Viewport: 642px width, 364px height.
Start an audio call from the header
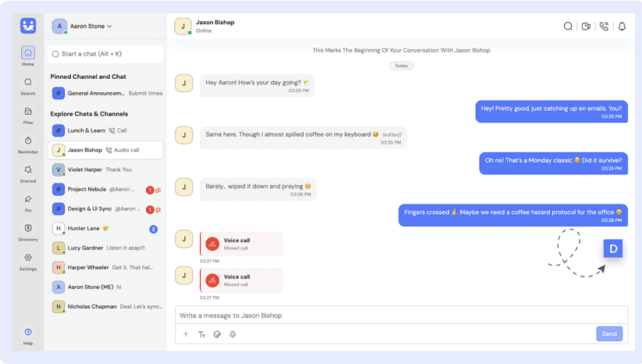604,27
